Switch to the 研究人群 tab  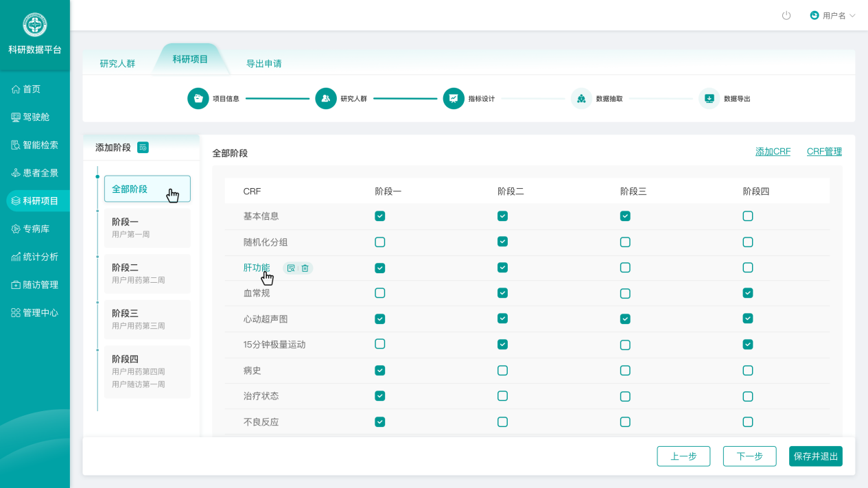(x=117, y=63)
